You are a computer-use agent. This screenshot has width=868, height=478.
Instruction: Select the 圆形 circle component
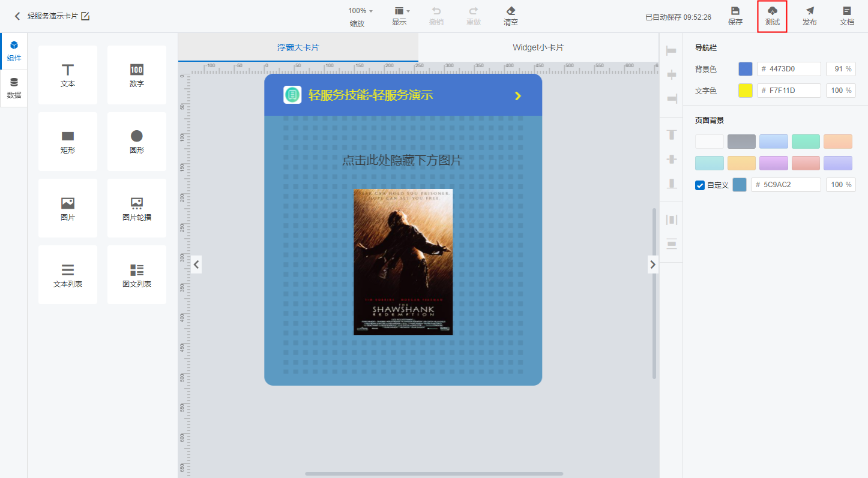pos(137,142)
